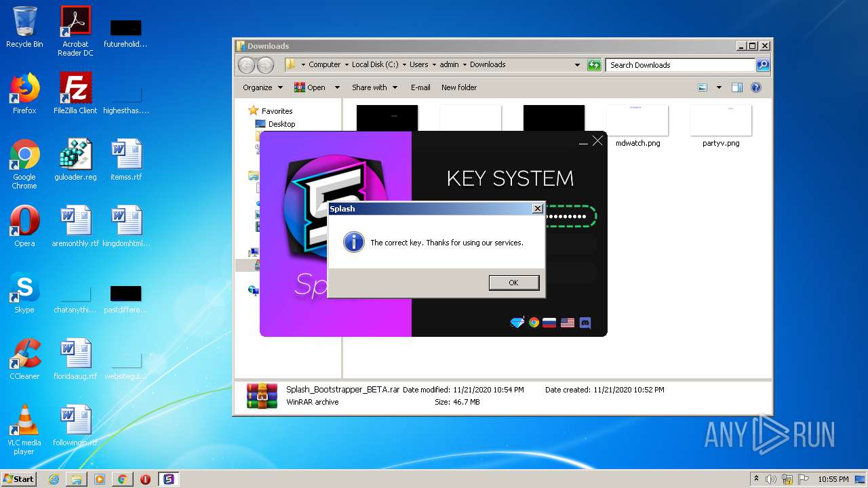Screen dimensions: 868x488
Task: Click the volume icon in system tray
Action: 771,479
